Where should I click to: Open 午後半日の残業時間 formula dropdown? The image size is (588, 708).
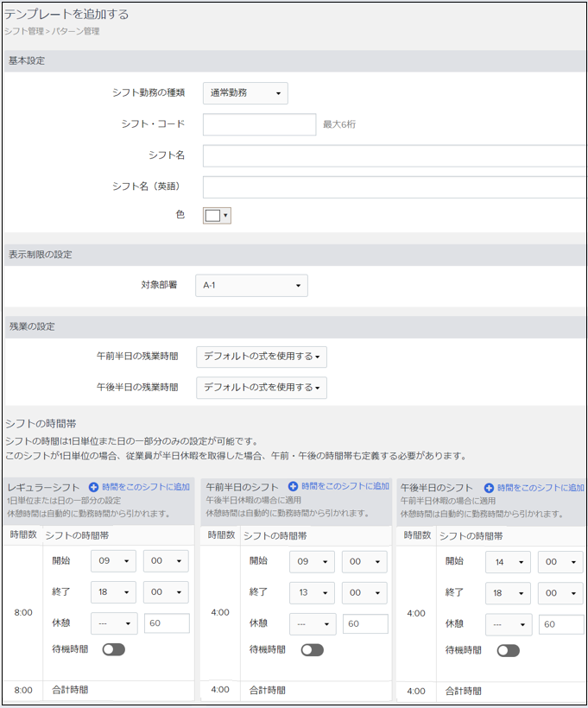tap(261, 388)
